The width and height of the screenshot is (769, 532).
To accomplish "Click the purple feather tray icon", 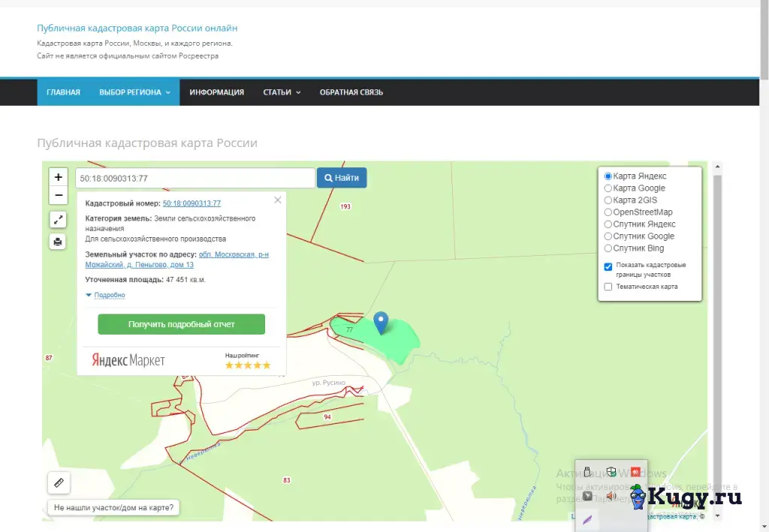I will [587, 519].
